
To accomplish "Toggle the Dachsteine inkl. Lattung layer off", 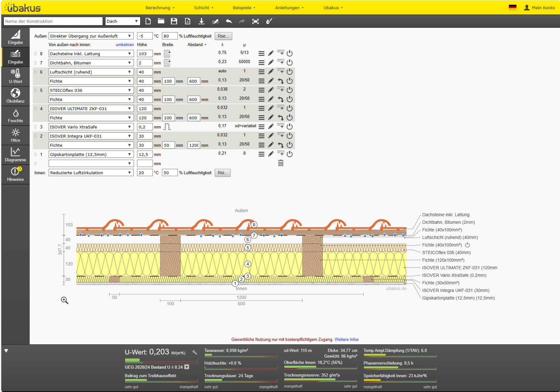I will [x=290, y=53].
